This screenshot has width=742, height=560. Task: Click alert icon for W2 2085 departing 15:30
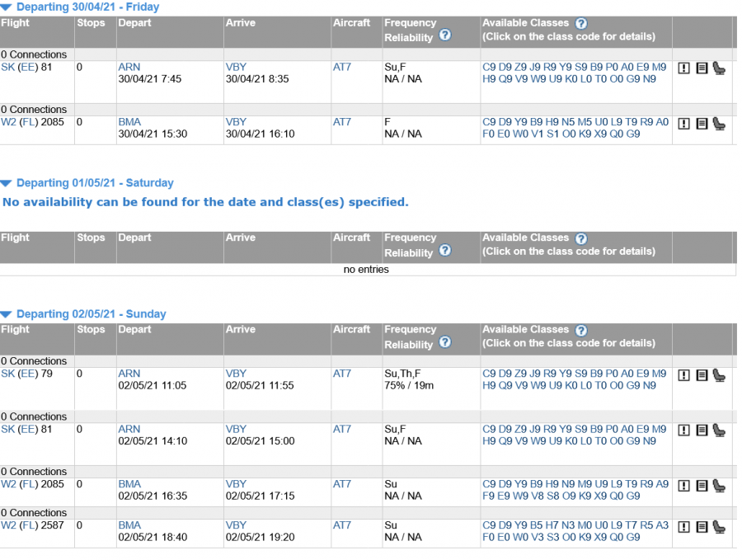pos(683,124)
